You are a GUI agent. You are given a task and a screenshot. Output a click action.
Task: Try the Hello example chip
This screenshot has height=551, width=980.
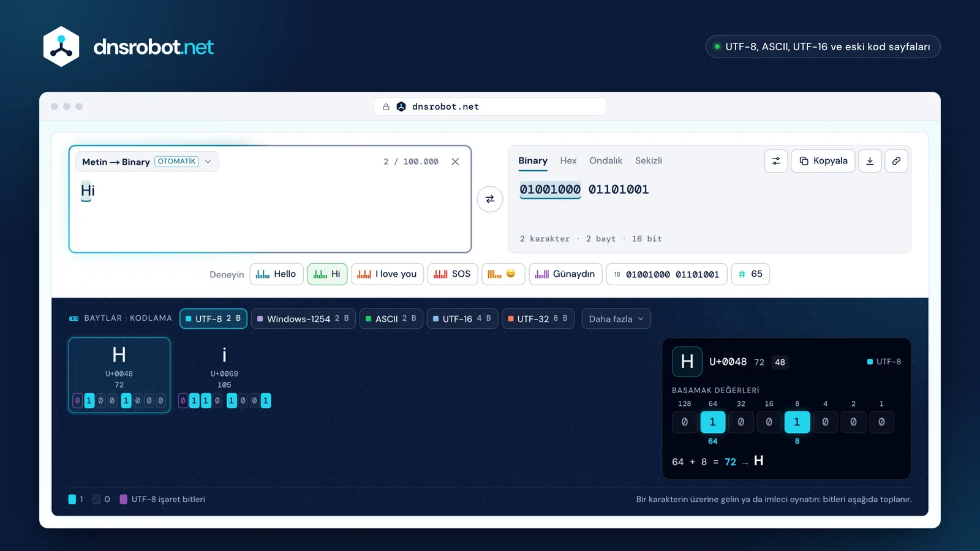276,274
